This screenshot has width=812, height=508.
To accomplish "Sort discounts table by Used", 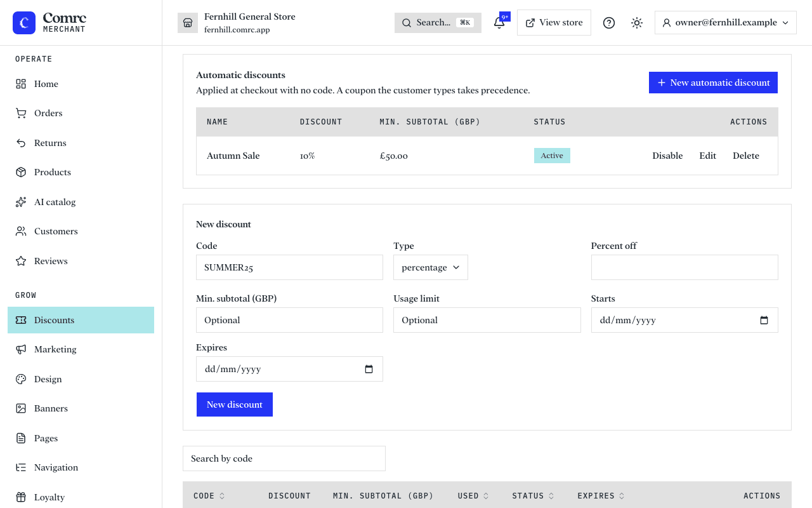I will click(x=473, y=496).
